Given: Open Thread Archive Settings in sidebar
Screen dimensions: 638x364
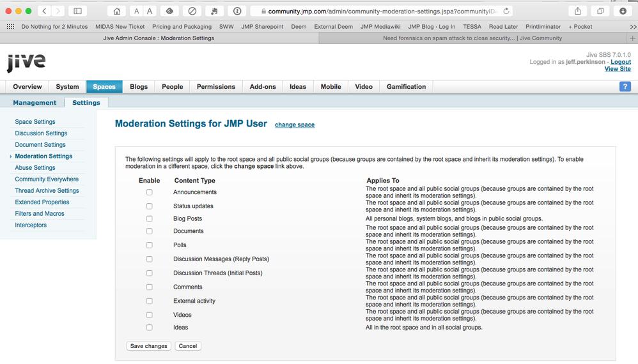Looking at the screenshot, I should [x=47, y=190].
